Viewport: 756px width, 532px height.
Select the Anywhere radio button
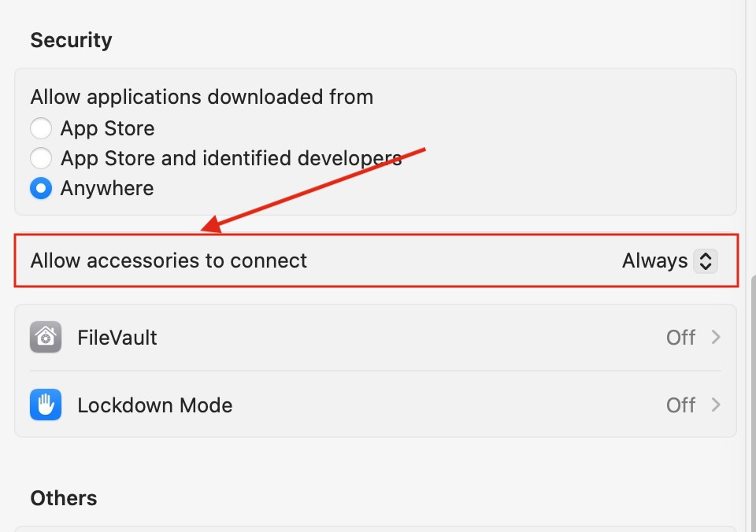click(41, 189)
